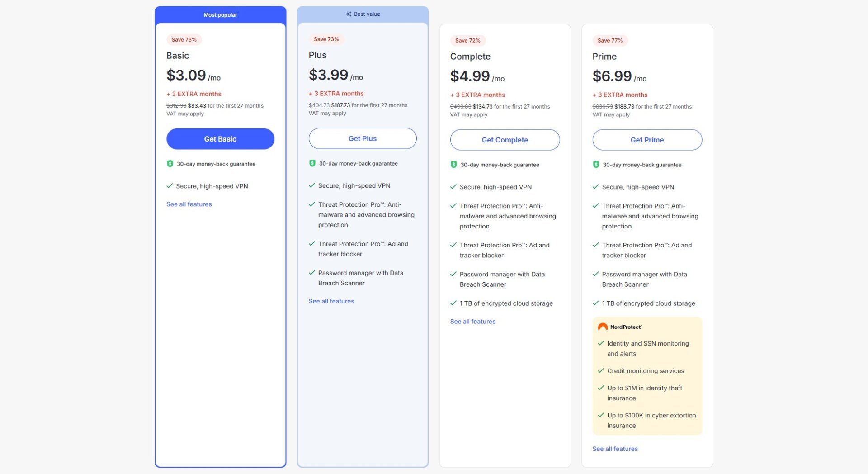Click the Save 77% badge on Prime
The image size is (868, 474).
[x=610, y=41]
